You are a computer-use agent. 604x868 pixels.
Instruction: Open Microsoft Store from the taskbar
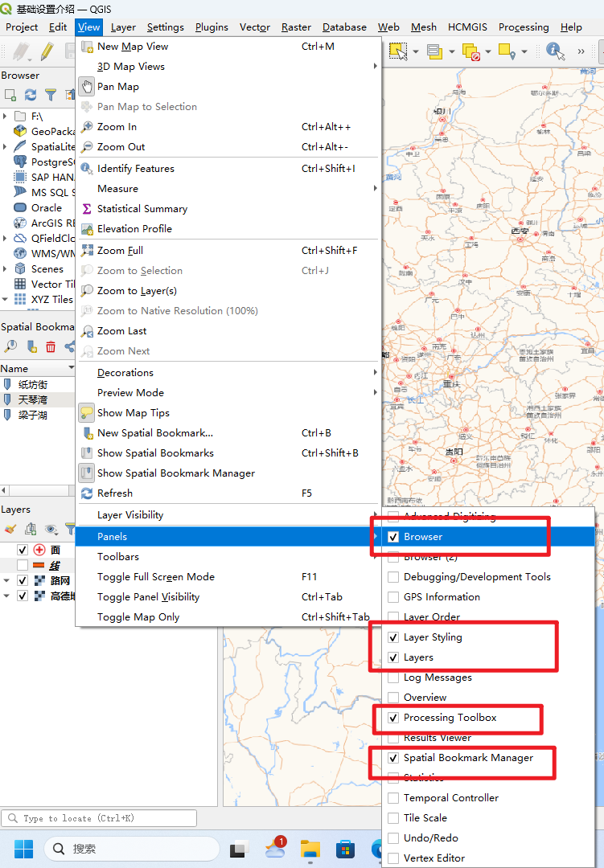[345, 849]
